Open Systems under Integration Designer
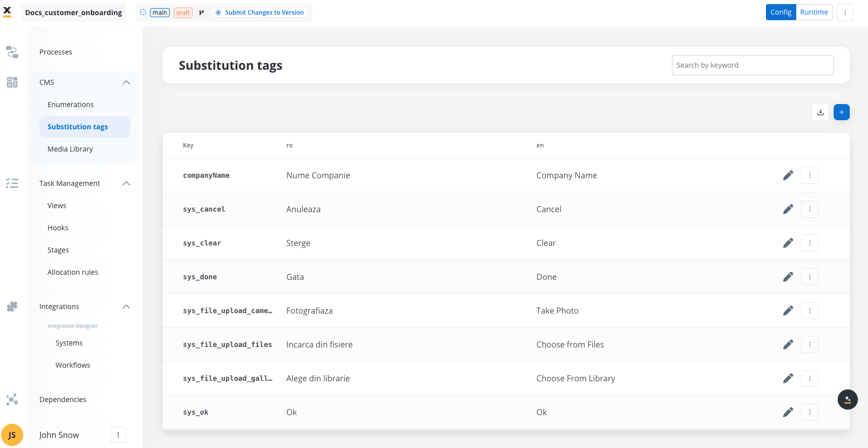Screen dimensions: 868x448 [x=69, y=343]
